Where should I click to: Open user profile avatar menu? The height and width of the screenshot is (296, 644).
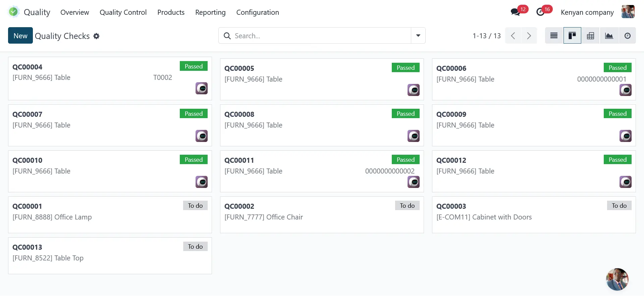tap(628, 12)
